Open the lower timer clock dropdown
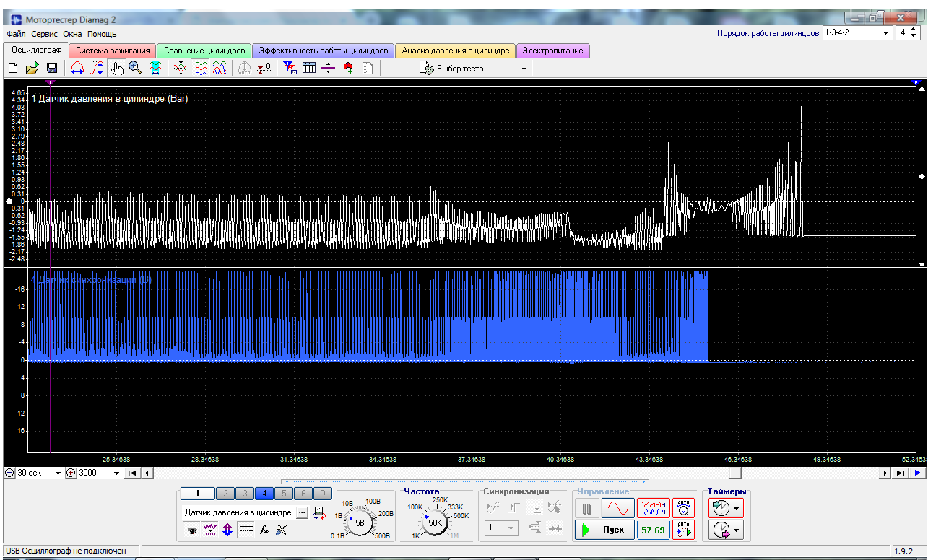This screenshot has width=936, height=560. click(727, 530)
